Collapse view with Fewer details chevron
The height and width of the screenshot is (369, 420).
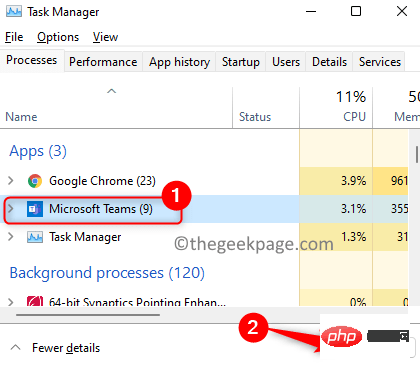click(x=15, y=348)
